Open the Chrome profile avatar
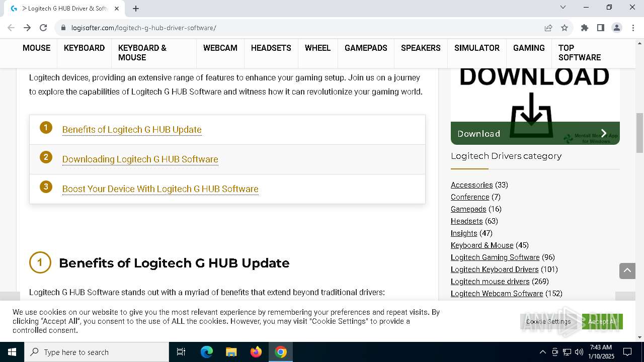Viewport: 644px width, 362px height. click(x=617, y=28)
